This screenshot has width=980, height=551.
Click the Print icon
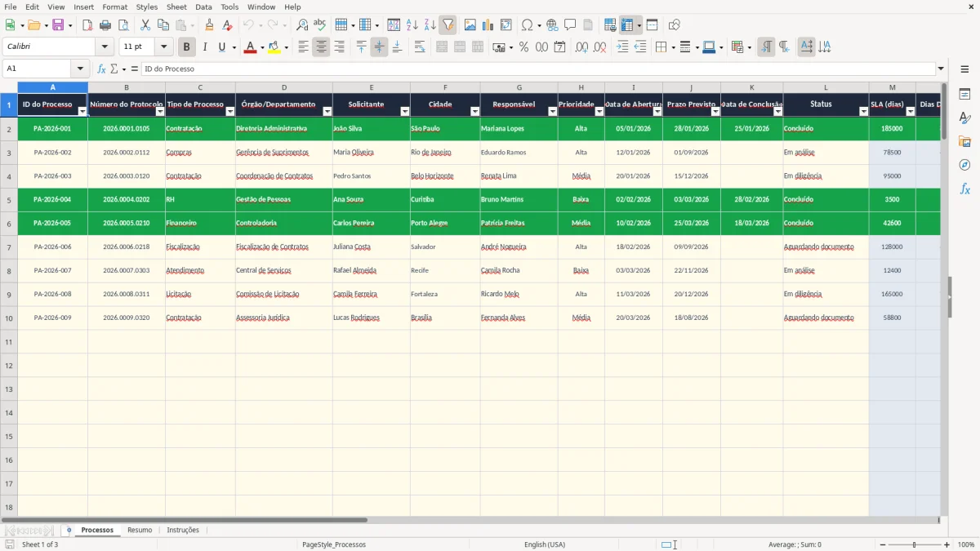[x=105, y=25]
